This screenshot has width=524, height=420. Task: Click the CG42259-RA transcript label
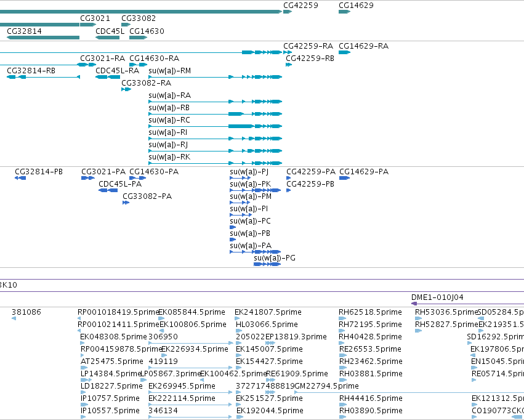click(308, 46)
